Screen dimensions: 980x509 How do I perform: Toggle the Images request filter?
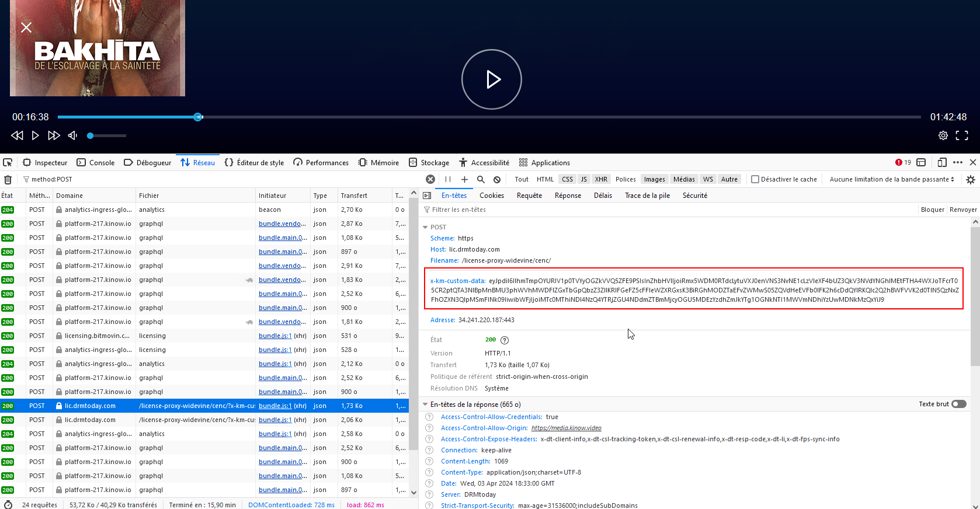coord(654,180)
